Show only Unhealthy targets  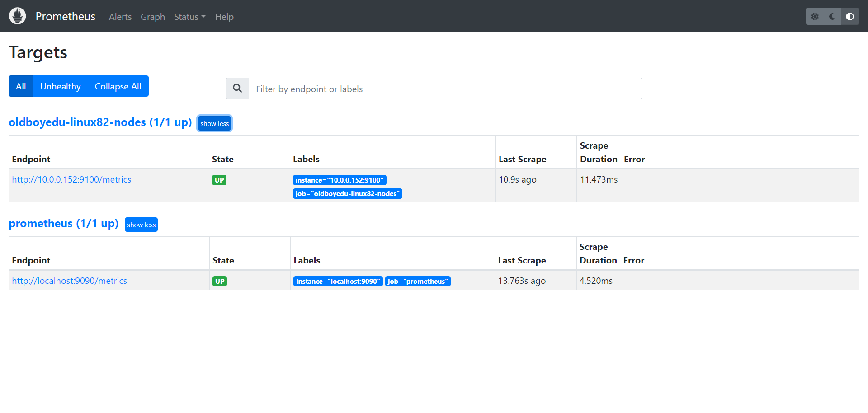61,86
